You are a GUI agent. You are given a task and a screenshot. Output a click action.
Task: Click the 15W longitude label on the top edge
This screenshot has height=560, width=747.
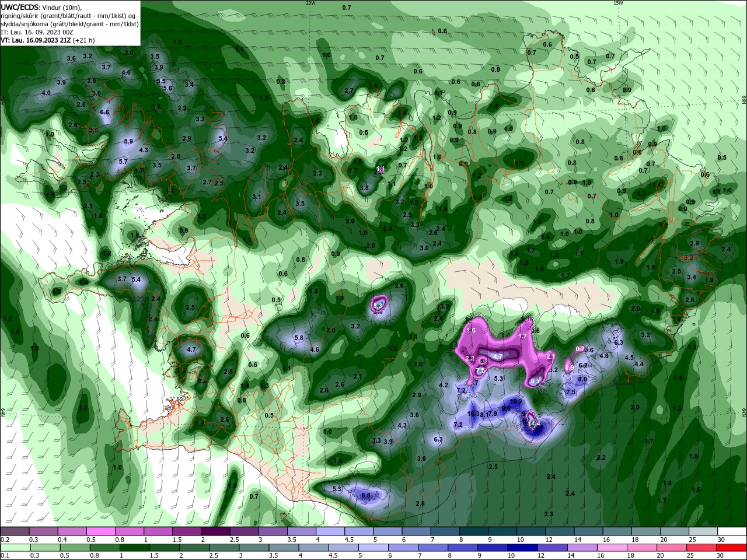[618, 3]
